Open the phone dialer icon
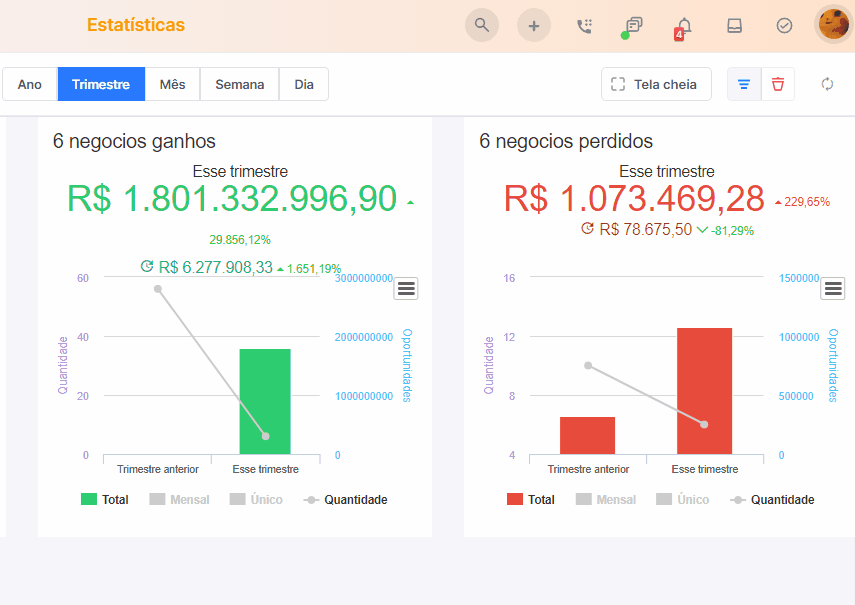Screen dimensions: 855x605 tap(585, 26)
